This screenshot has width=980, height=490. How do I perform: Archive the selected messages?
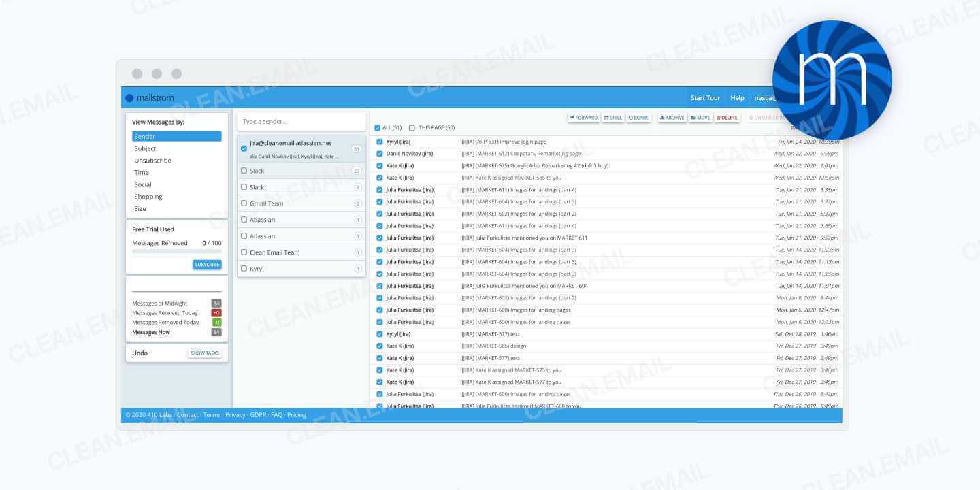[x=672, y=118]
